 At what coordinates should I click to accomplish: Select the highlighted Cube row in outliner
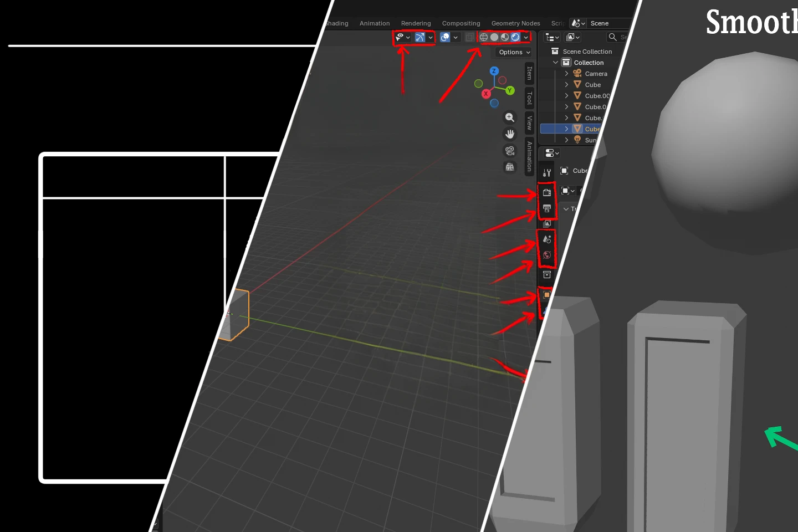click(x=570, y=129)
